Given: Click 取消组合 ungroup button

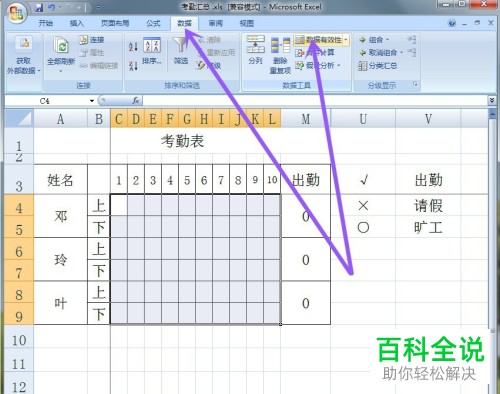Looking at the screenshot, I should (378, 53).
